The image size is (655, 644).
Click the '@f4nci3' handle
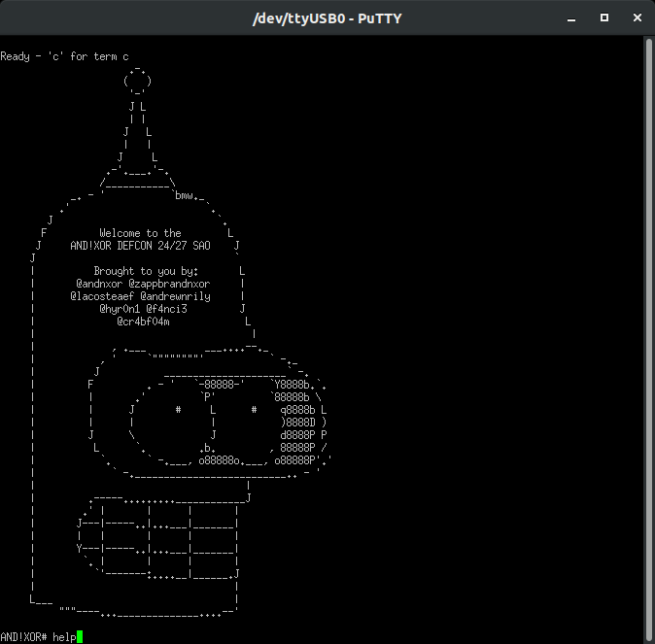[167, 309]
